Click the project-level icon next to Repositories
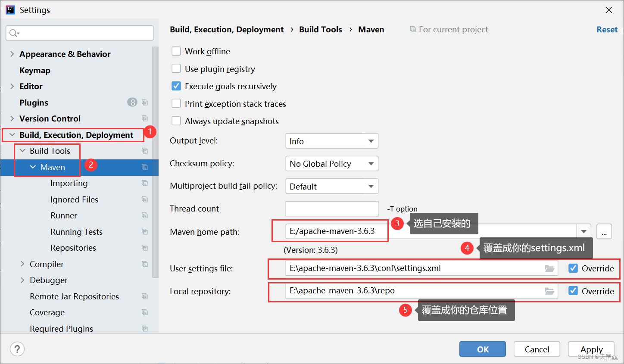This screenshot has width=624, height=364. pos(145,248)
